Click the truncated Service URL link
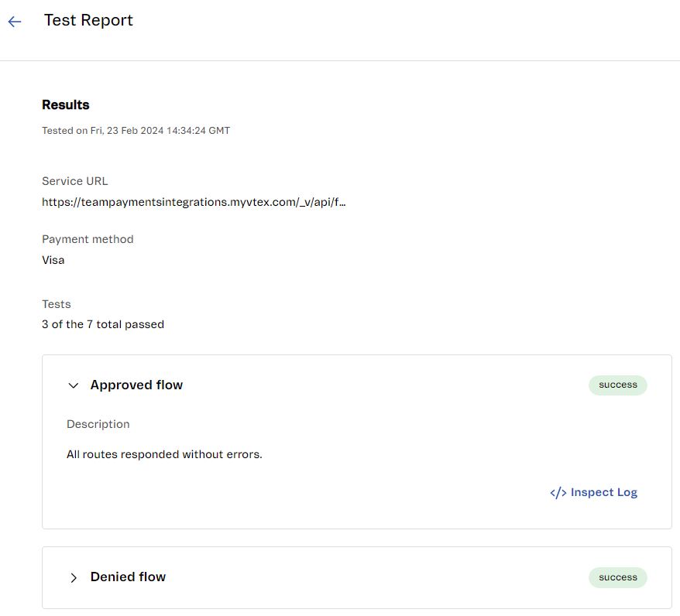The height and width of the screenshot is (616, 680). tap(194, 202)
